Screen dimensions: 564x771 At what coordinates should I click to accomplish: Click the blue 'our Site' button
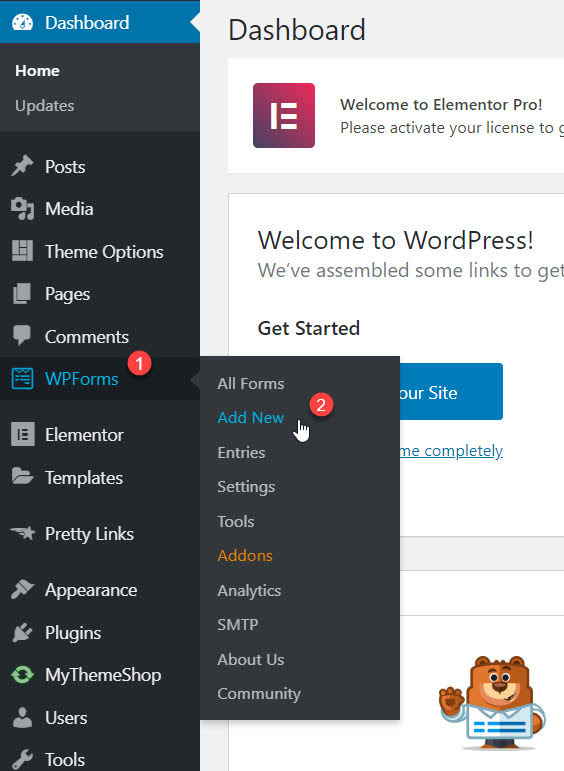[451, 392]
